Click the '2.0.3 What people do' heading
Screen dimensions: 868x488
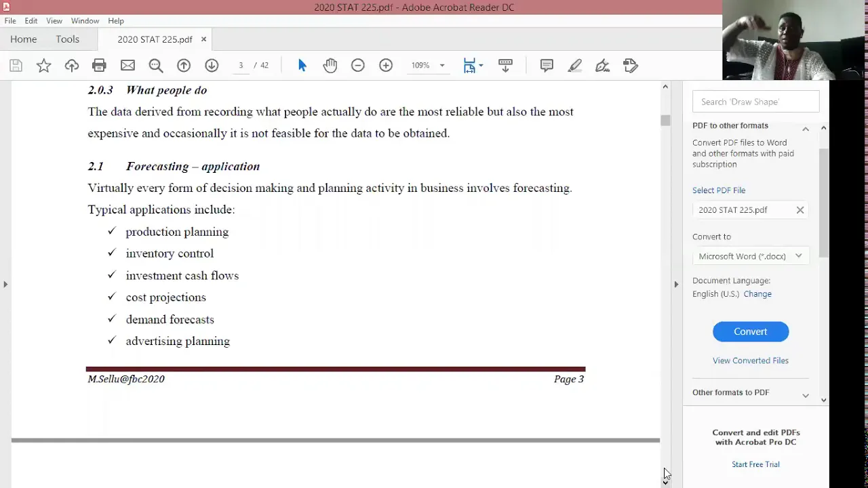click(147, 90)
